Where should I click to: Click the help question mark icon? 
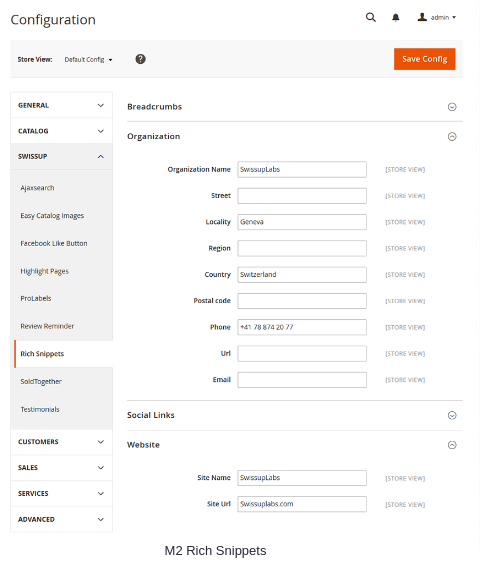click(140, 59)
